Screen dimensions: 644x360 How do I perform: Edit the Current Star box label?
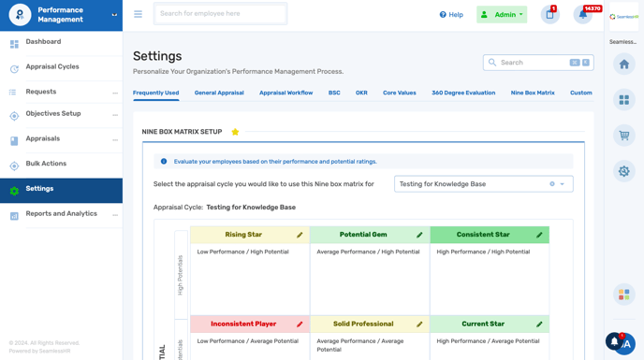click(x=539, y=324)
